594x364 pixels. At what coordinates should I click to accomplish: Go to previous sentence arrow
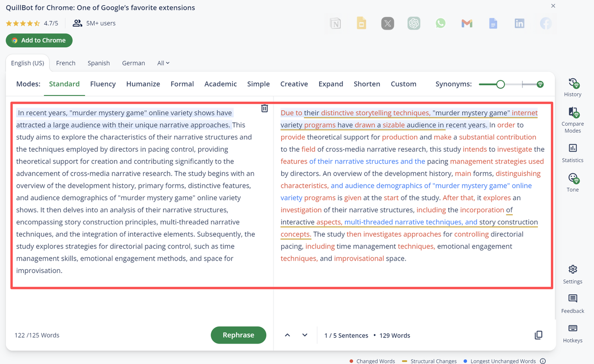(x=287, y=335)
